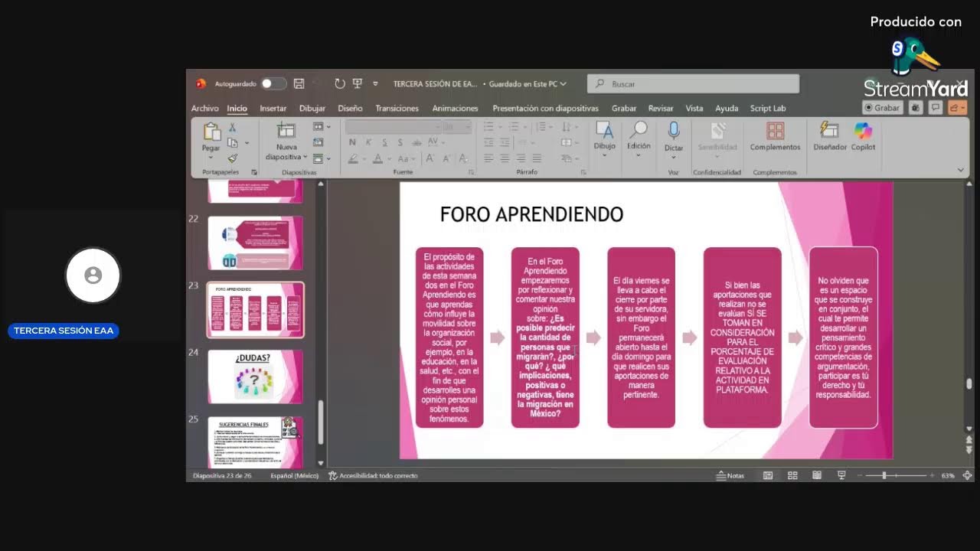Open file location dropdown 'Guardado en Este PC'
This screenshot has width=980, height=551.
(x=528, y=84)
